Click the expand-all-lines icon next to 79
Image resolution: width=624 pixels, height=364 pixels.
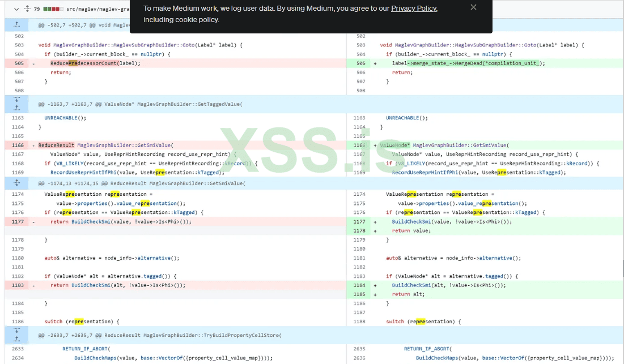pyautogui.click(x=27, y=9)
